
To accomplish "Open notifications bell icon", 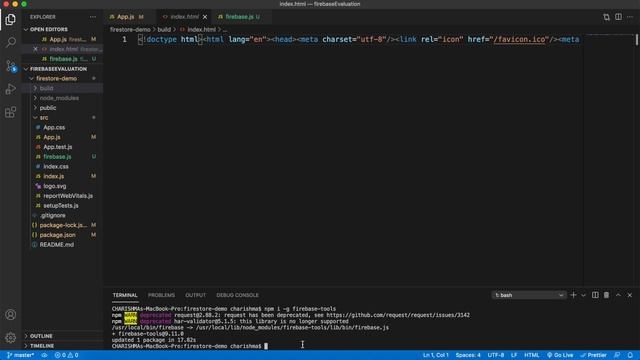I will pyautogui.click(x=631, y=355).
